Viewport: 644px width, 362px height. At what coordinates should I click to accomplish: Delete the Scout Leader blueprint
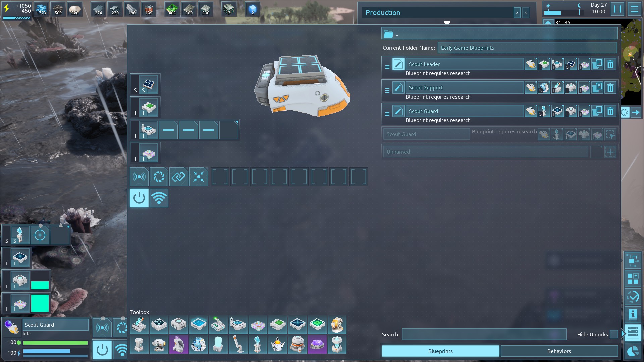click(x=610, y=64)
